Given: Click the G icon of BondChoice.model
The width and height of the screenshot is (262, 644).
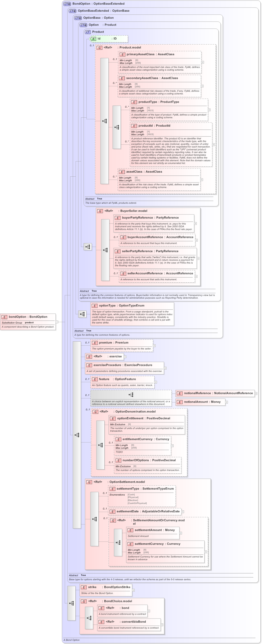Looking at the screenshot, I should tap(84, 602).
